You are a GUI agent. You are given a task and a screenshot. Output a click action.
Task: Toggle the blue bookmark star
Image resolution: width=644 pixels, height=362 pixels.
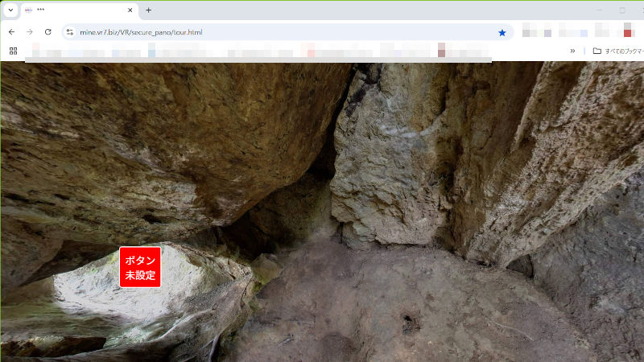tap(502, 32)
